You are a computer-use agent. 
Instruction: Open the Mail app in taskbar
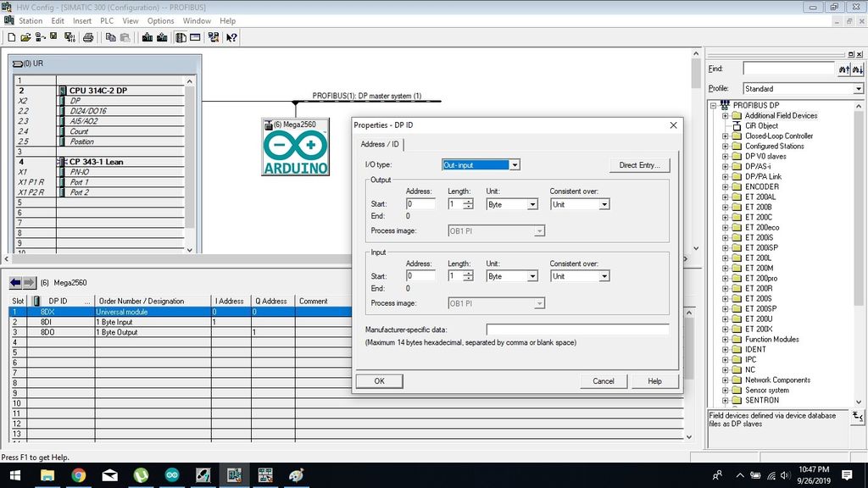pos(109,475)
